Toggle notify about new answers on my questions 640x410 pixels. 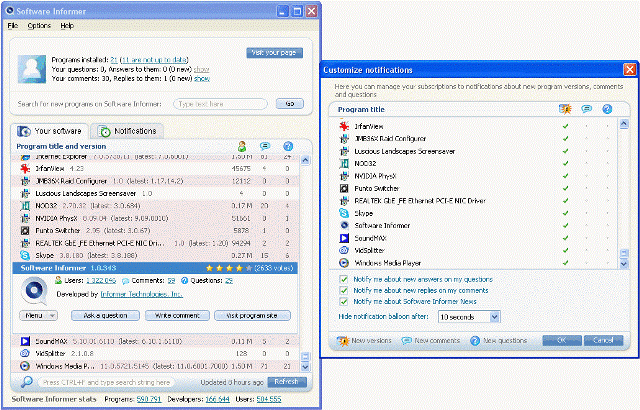pos(344,279)
